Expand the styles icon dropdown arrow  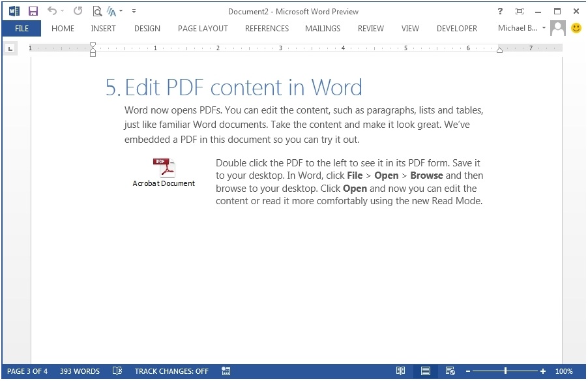coord(121,11)
